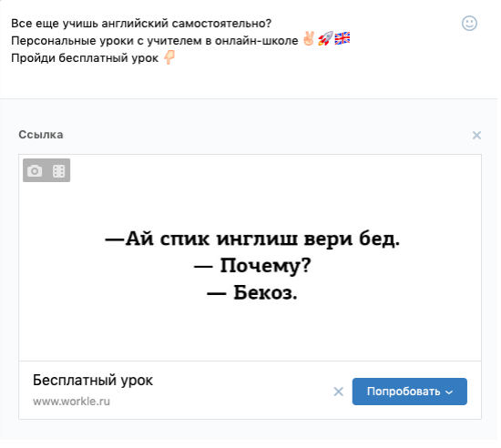Viewport: 501px width, 448px height.
Task: Click the Почему? line in image
Action: click(x=252, y=266)
